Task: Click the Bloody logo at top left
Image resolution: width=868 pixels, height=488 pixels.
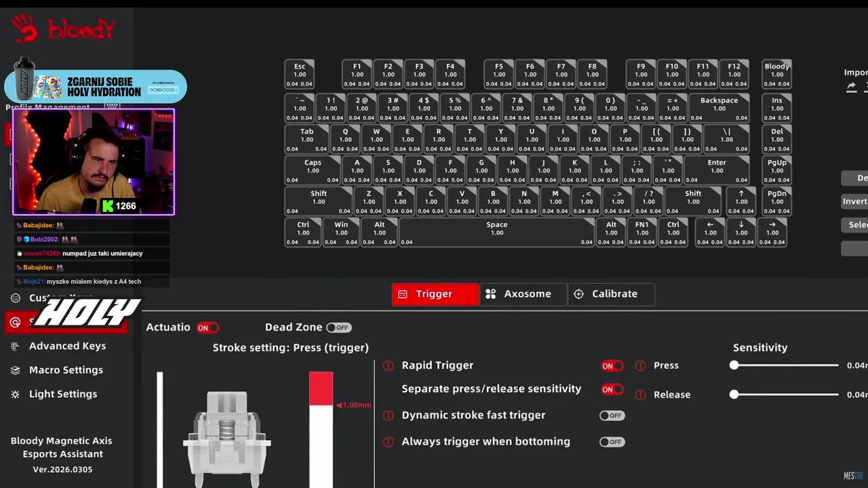Action: pos(62,29)
